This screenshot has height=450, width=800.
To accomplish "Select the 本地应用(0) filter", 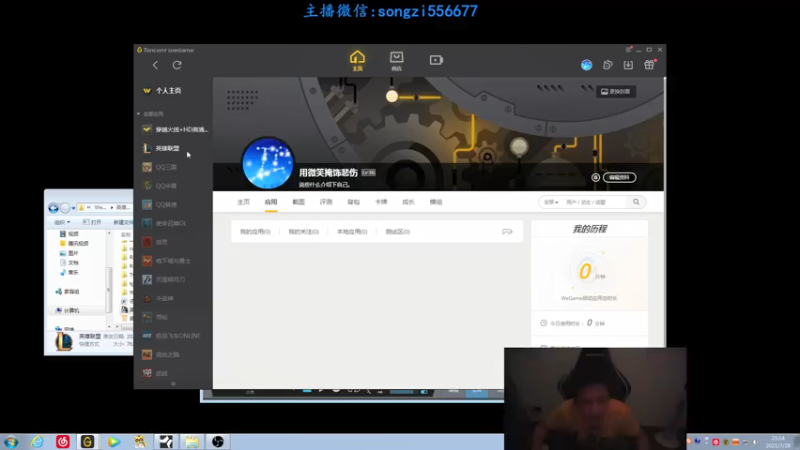I will [x=352, y=232].
